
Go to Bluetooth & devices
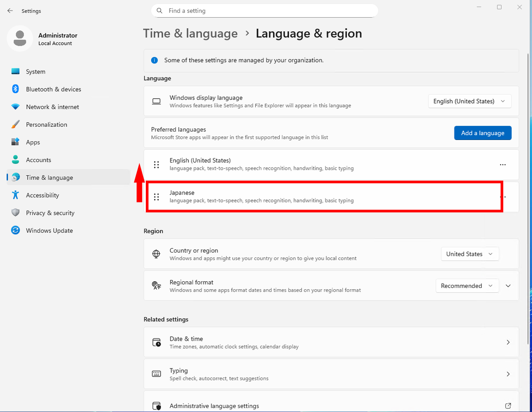(x=68, y=89)
